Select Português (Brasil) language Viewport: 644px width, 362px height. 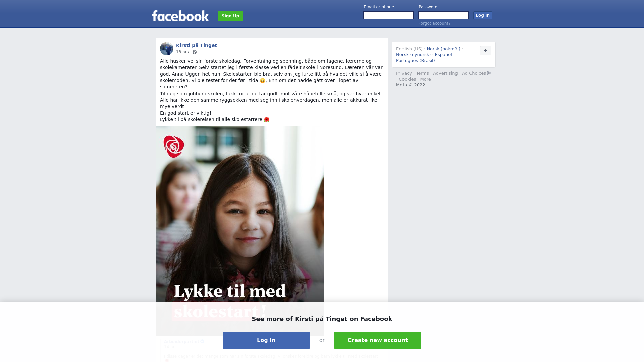click(415, 61)
